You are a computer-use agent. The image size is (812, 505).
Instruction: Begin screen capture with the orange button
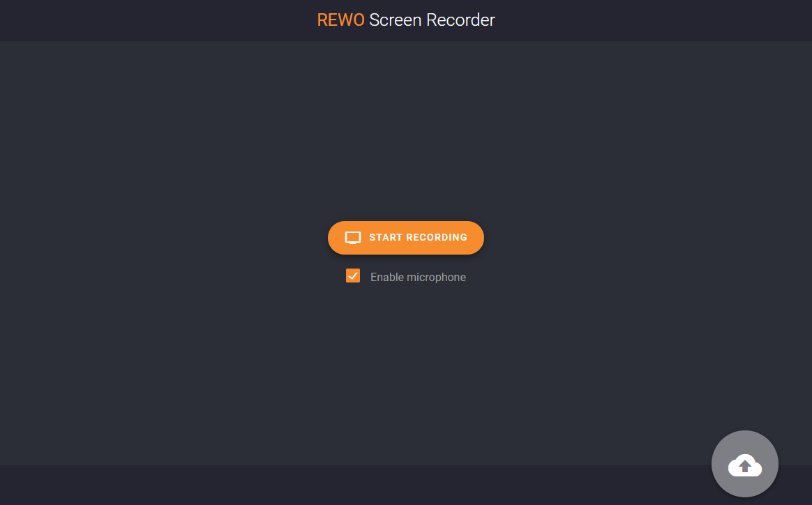pyautogui.click(x=405, y=238)
